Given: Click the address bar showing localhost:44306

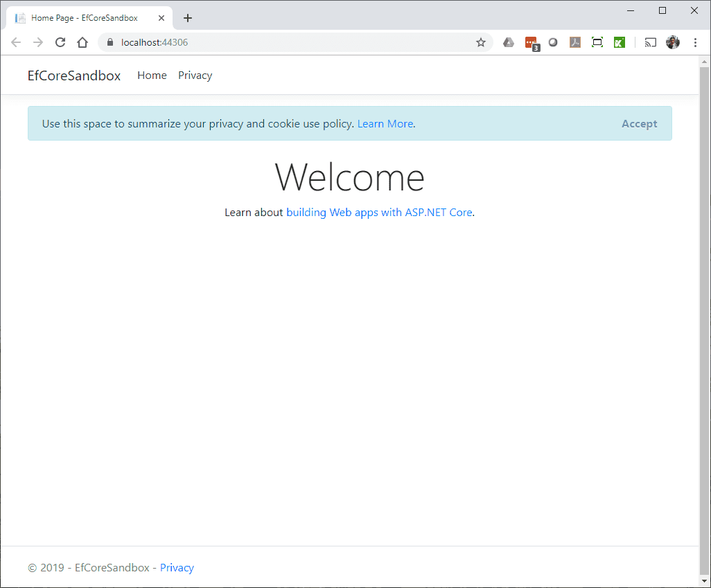Looking at the screenshot, I should [x=291, y=42].
